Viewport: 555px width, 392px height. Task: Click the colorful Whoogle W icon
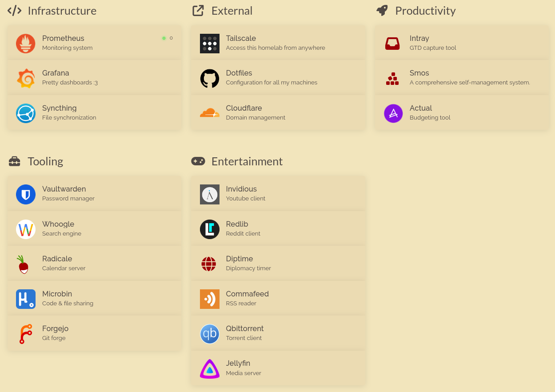[x=26, y=229]
